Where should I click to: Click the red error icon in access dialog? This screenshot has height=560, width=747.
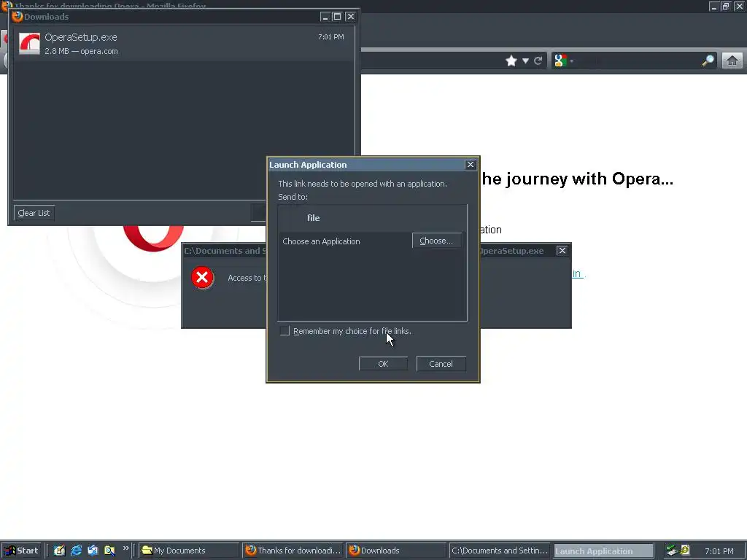pyautogui.click(x=203, y=278)
